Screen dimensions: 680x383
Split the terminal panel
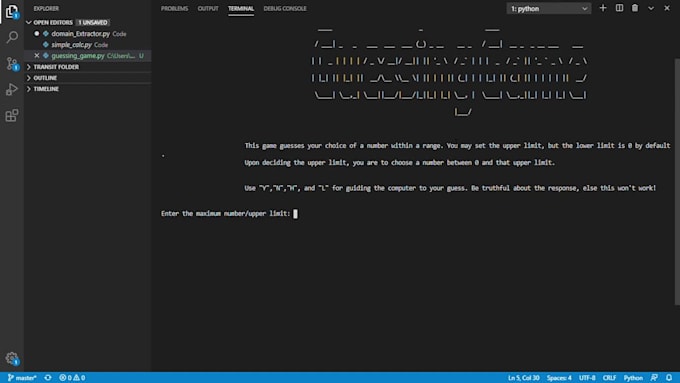619,8
